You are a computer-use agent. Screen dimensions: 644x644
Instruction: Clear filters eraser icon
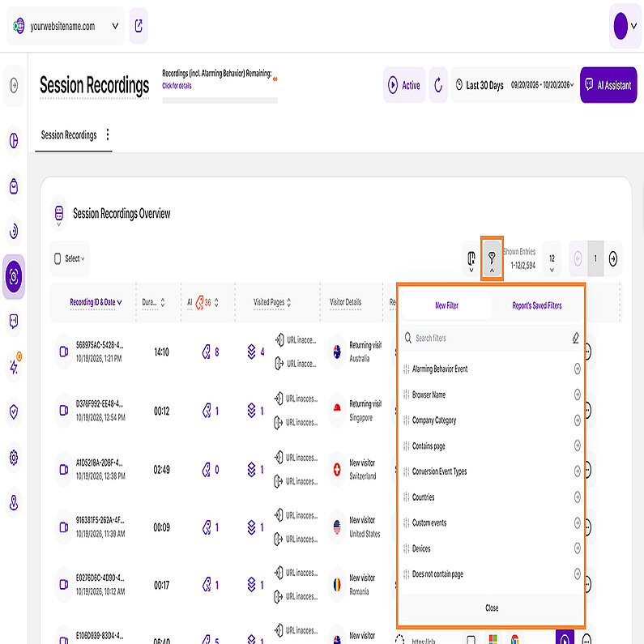coord(575,338)
